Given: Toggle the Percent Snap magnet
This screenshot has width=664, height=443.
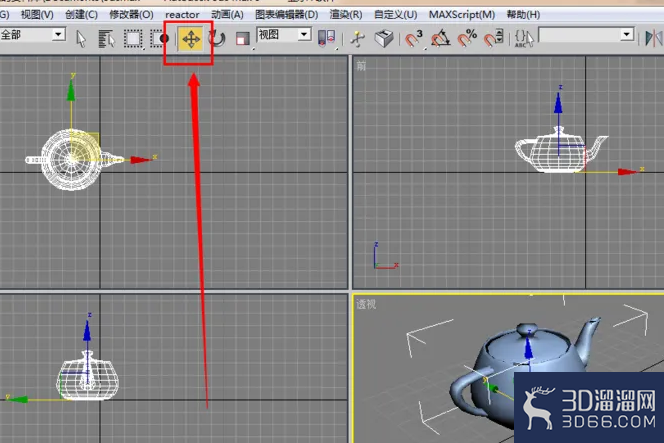Looking at the screenshot, I should (467, 39).
